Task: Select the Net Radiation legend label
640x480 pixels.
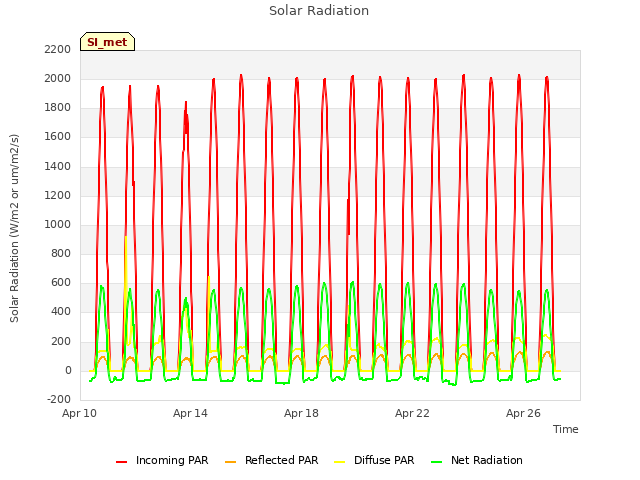Action: (x=487, y=460)
